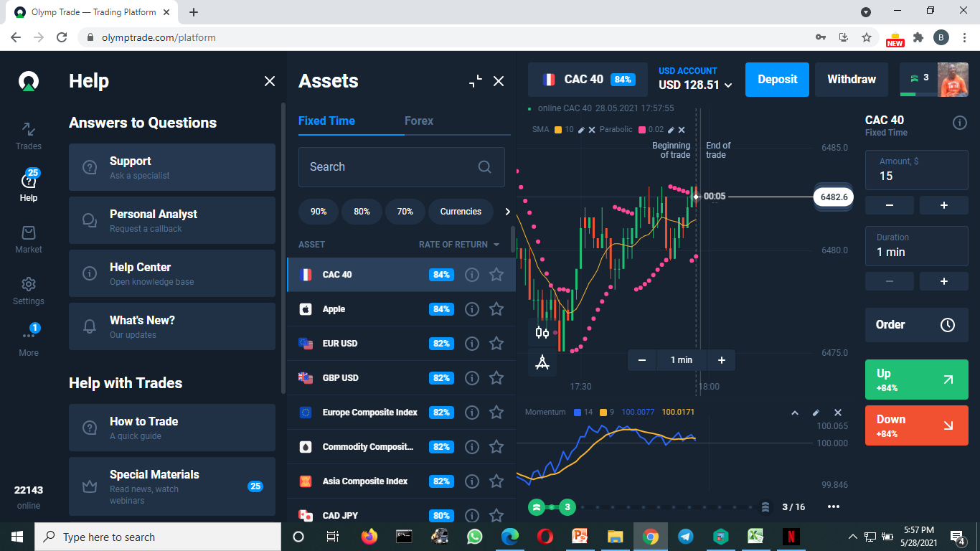Star the Commodity Composite asset
Image resolution: width=980 pixels, height=551 pixels.
(x=496, y=446)
